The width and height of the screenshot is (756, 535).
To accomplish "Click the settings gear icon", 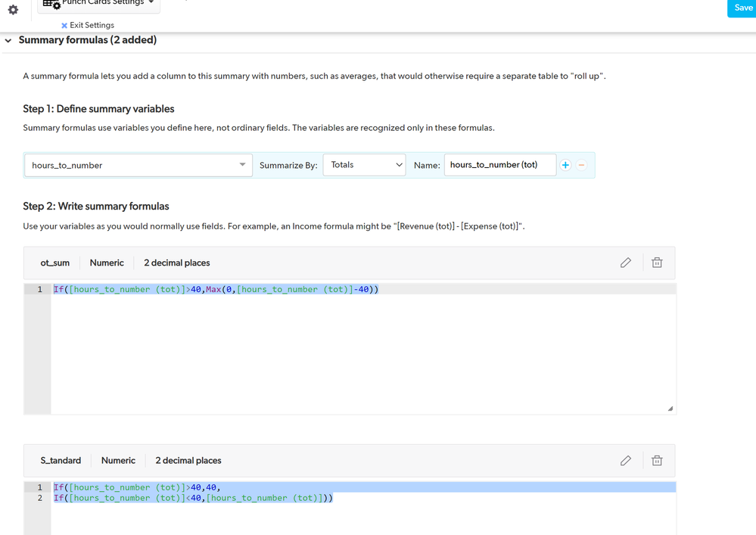I will (13, 10).
